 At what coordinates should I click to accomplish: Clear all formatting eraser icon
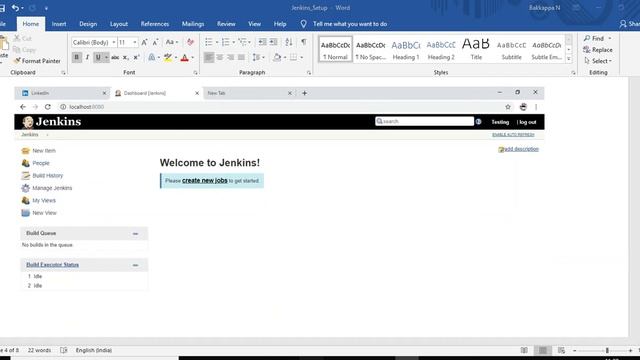point(190,42)
